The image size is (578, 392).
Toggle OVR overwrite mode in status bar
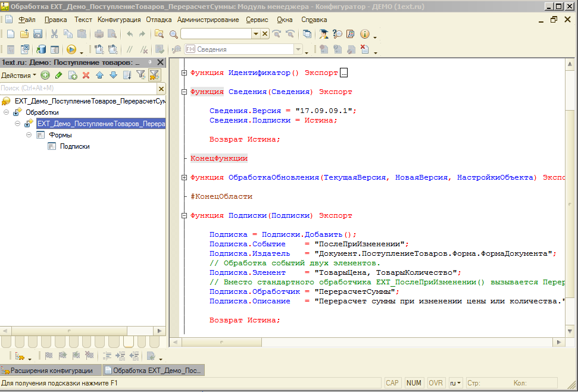pos(436,382)
